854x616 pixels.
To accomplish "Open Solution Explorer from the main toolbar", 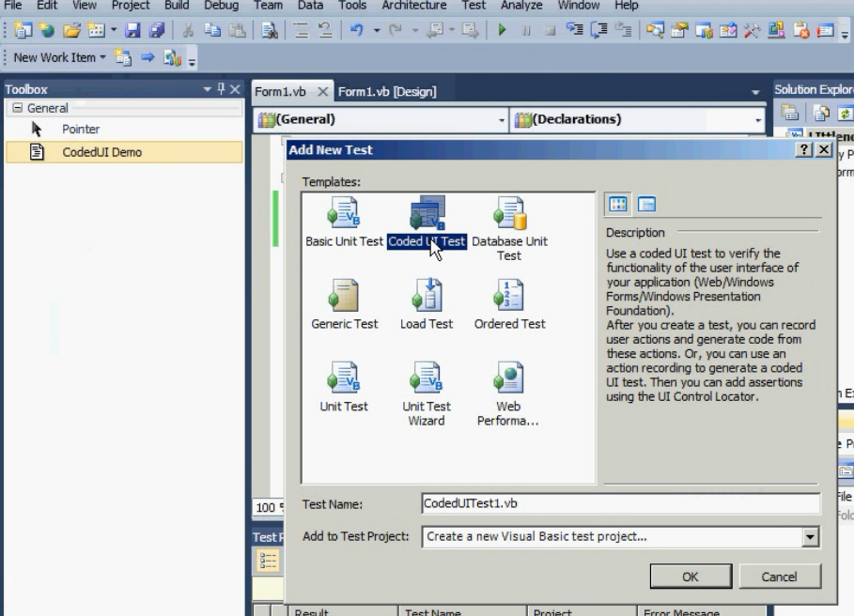I will click(x=655, y=30).
